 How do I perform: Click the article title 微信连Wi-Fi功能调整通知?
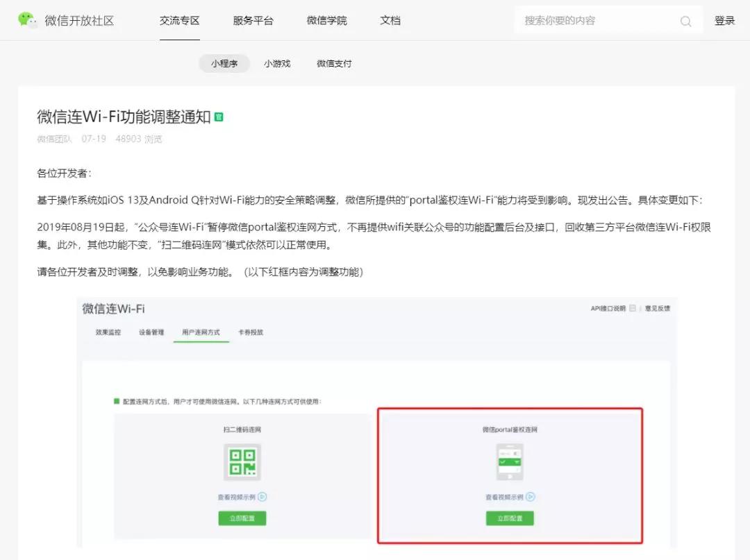tap(124, 117)
